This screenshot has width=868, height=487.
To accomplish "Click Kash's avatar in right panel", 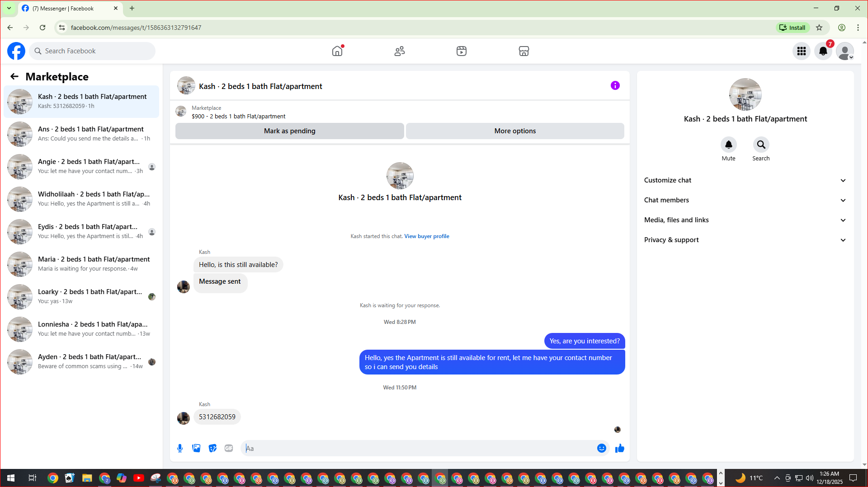I will tap(745, 94).
